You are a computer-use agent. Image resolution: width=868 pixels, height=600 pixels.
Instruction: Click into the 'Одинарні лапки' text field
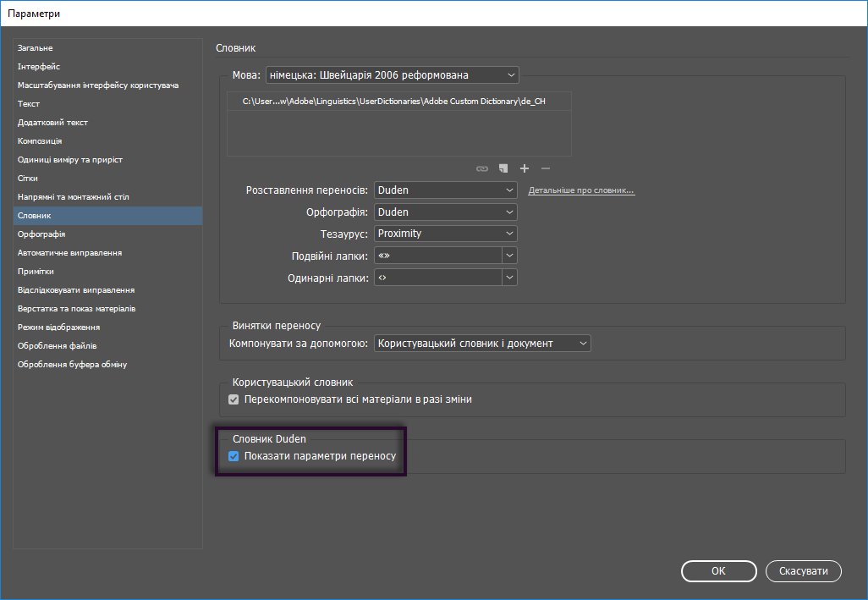point(438,278)
